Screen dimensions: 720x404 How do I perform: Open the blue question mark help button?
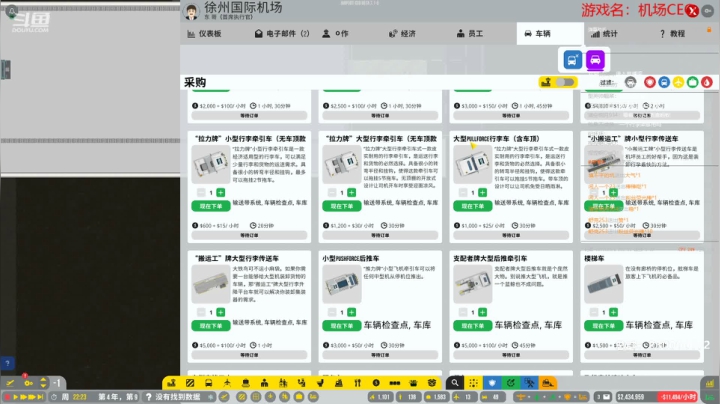point(7,363)
